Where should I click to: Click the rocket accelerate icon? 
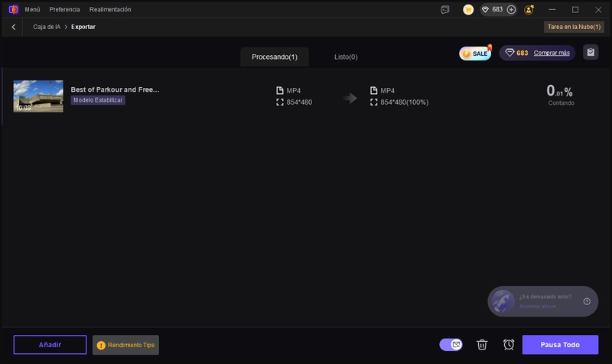point(503,301)
